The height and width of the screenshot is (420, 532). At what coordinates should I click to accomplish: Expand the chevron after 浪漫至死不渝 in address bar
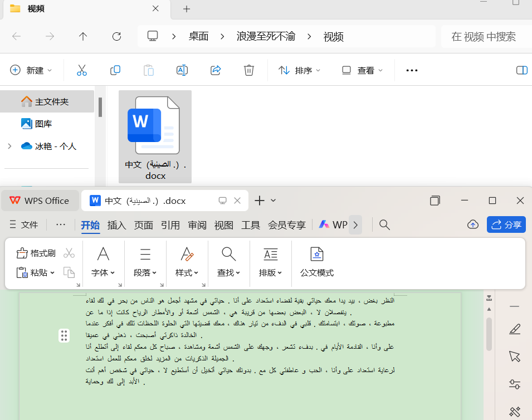tap(309, 36)
